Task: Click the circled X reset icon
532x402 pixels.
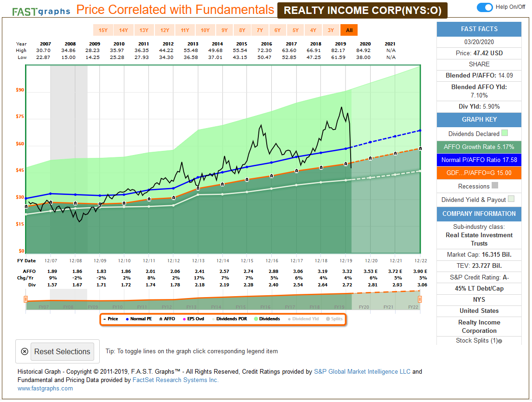Action: [25, 352]
